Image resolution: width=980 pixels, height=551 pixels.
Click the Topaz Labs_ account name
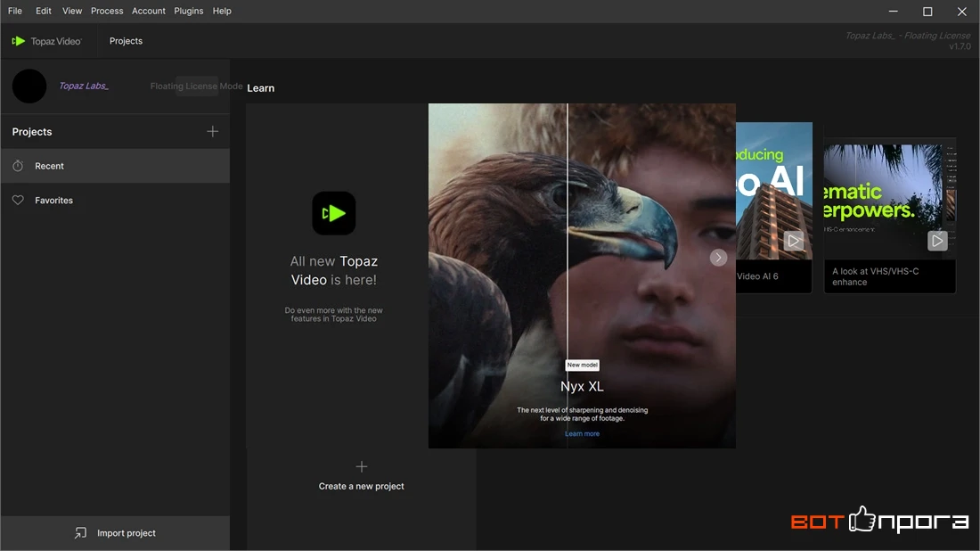click(x=84, y=86)
